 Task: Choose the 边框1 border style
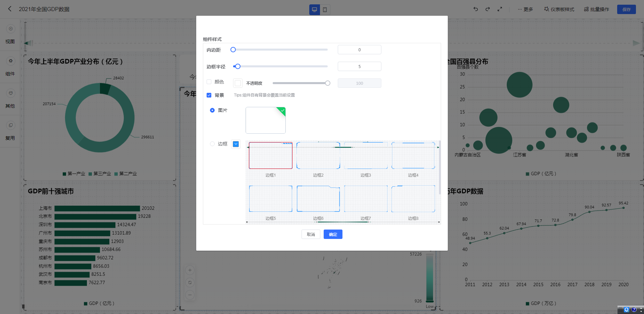pos(271,155)
